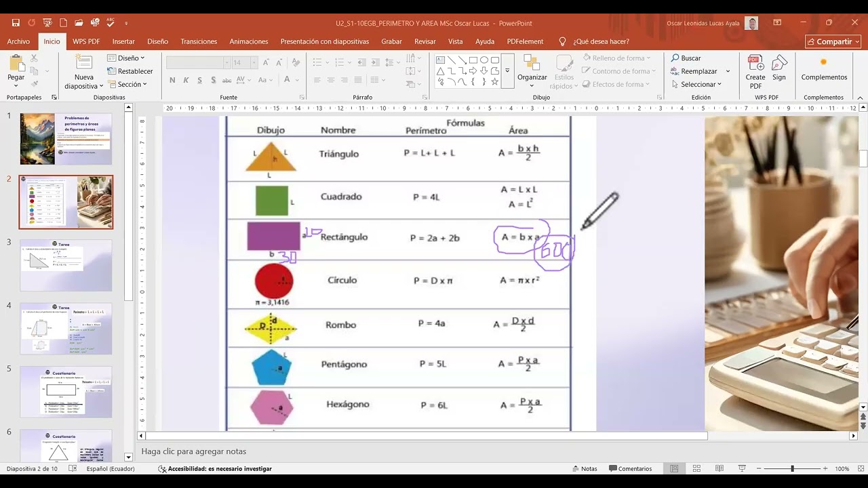The width and height of the screenshot is (868, 488).
Task: Create a new blank presentation icon
Action: (x=64, y=23)
